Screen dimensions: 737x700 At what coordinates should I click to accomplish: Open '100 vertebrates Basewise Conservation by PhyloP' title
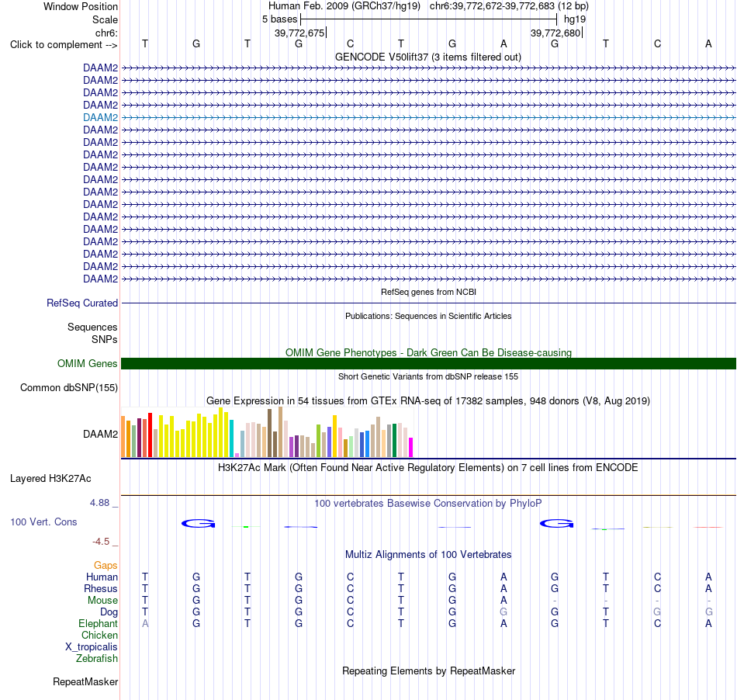tap(427, 504)
